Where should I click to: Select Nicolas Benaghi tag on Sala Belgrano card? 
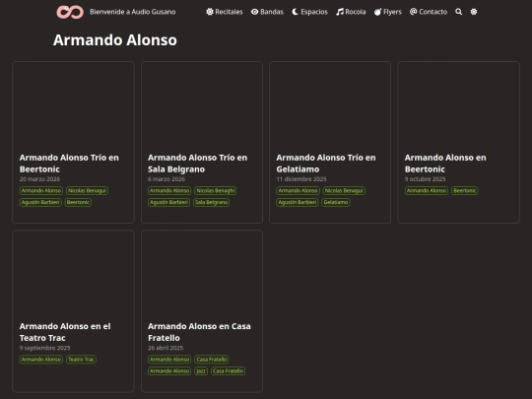[x=216, y=191]
